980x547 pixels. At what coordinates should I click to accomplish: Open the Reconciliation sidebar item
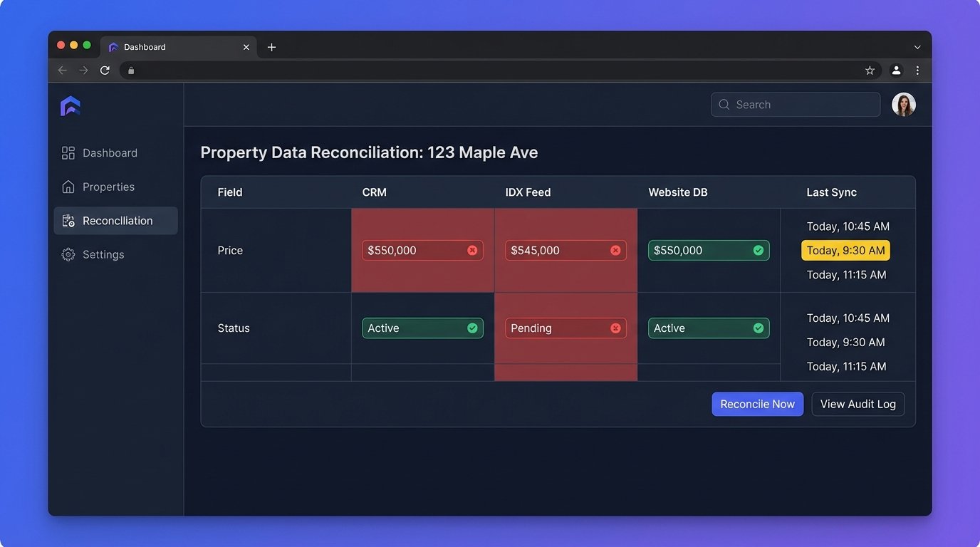116,221
